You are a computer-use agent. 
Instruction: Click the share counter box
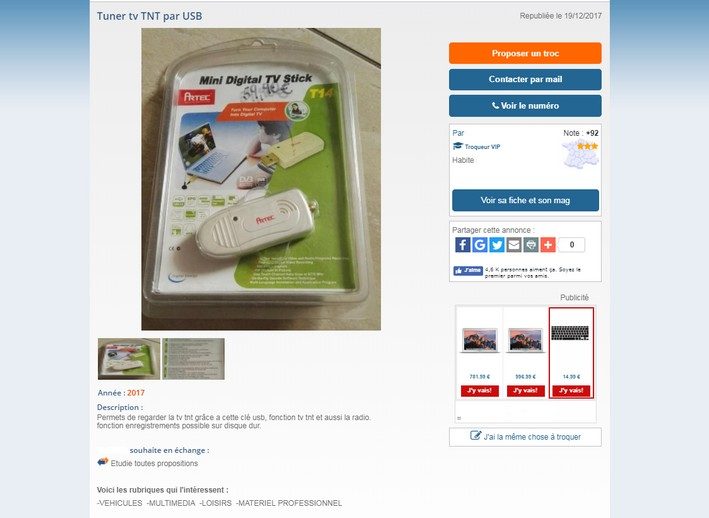(572, 245)
